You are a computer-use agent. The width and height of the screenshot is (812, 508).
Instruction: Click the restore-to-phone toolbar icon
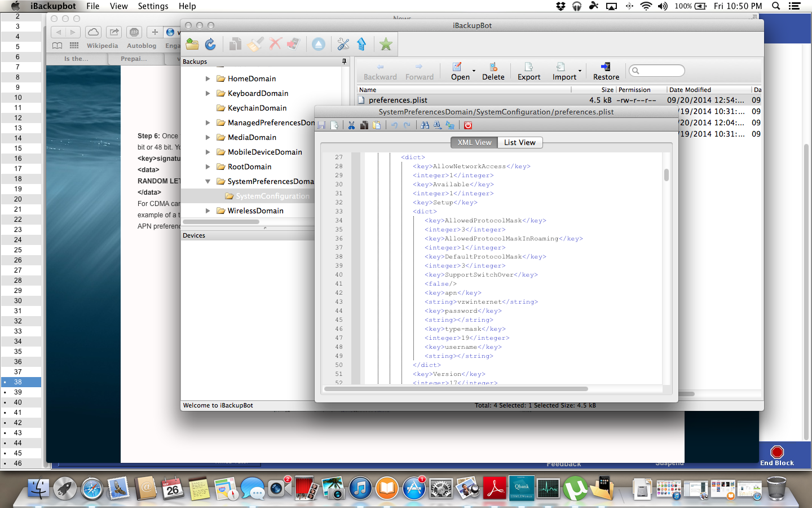click(293, 44)
